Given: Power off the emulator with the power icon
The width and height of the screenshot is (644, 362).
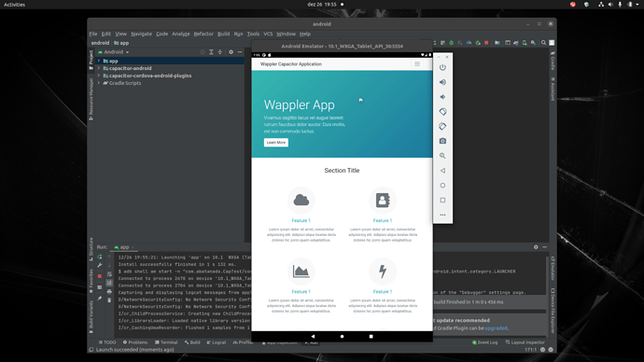Looking at the screenshot, I should (x=442, y=67).
